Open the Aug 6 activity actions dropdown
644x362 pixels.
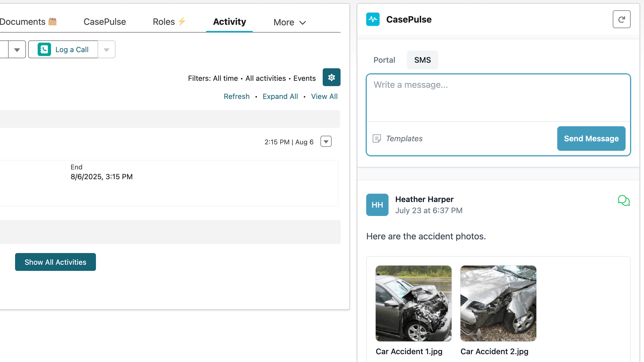[325, 141]
